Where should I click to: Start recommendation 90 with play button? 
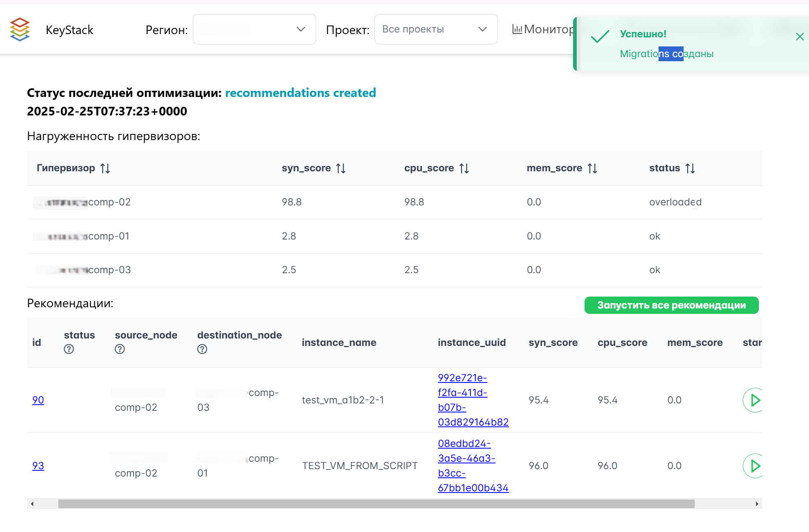point(754,400)
